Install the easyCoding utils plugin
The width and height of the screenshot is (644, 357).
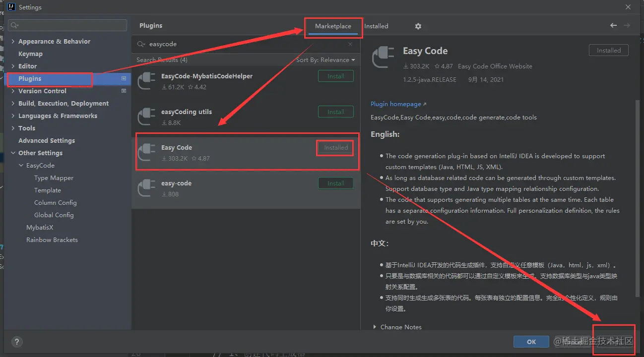pos(336,112)
